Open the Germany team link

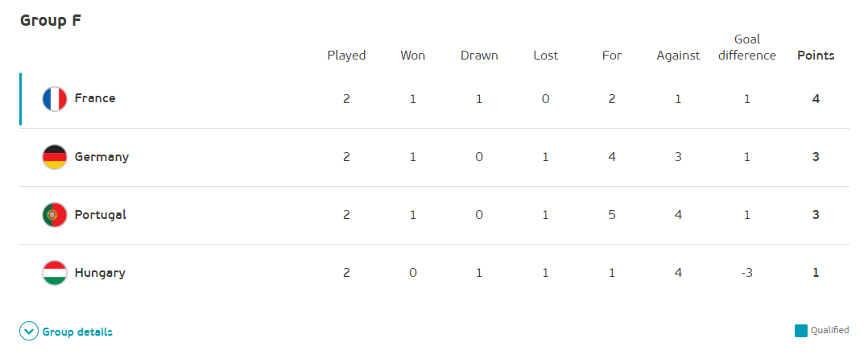pyautogui.click(x=101, y=157)
